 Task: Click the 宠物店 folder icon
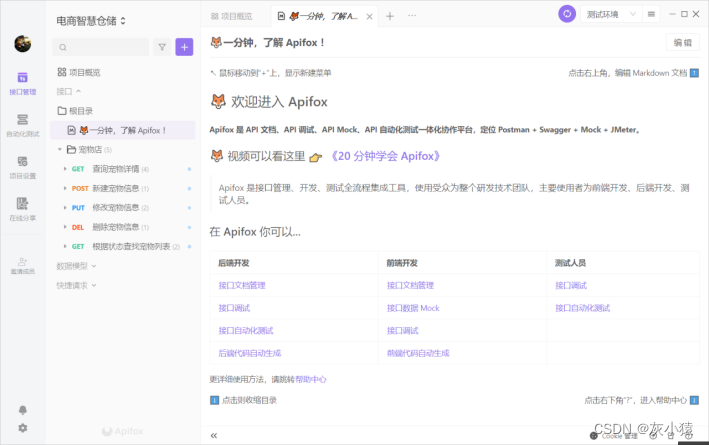[x=71, y=149]
